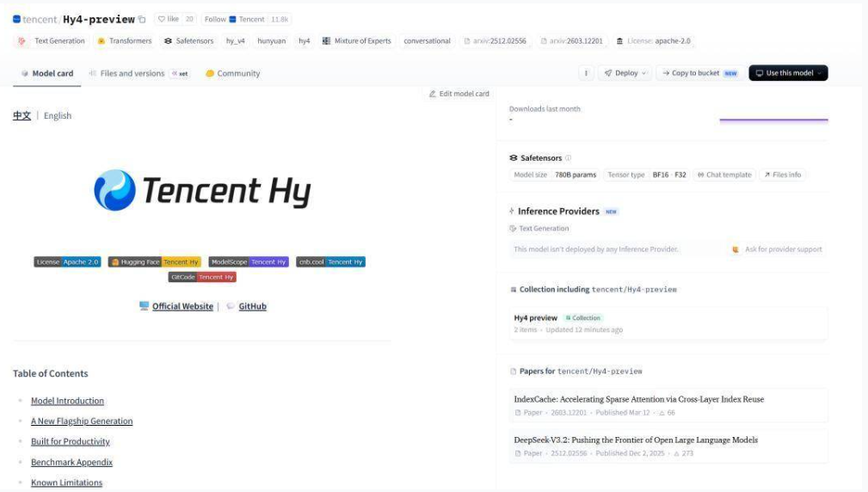The height and width of the screenshot is (492, 868).
Task: Click the like count 20
Action: (x=189, y=19)
